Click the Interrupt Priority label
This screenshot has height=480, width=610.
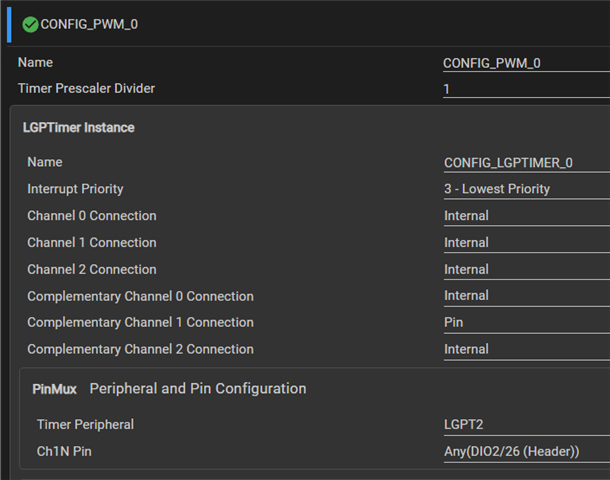point(75,189)
